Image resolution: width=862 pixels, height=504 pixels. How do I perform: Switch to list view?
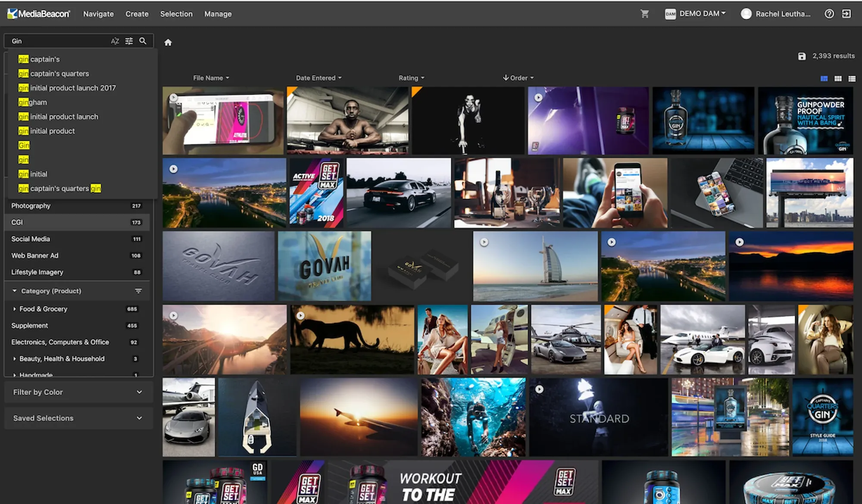point(852,78)
